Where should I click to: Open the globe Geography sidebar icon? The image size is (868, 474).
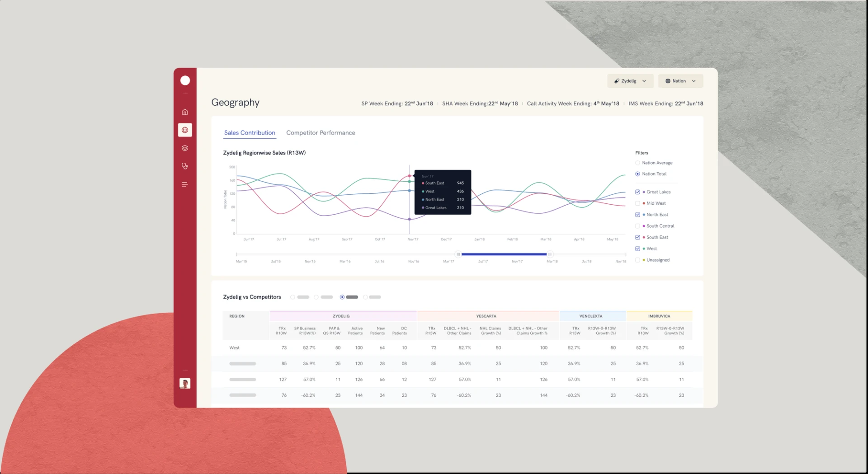[x=185, y=130]
